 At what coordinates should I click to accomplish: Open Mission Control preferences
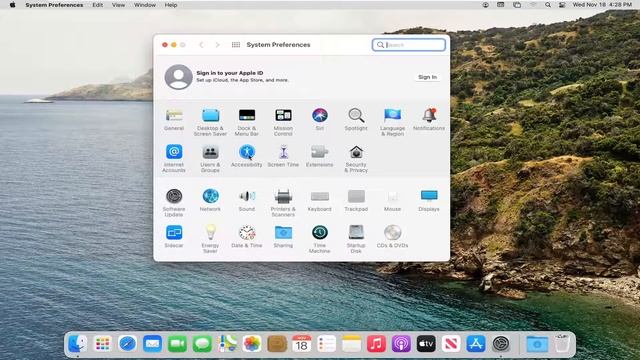coord(283,122)
